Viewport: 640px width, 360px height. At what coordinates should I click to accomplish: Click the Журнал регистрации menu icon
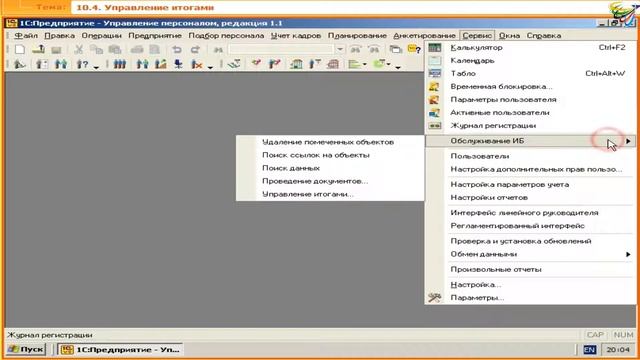coord(434,126)
